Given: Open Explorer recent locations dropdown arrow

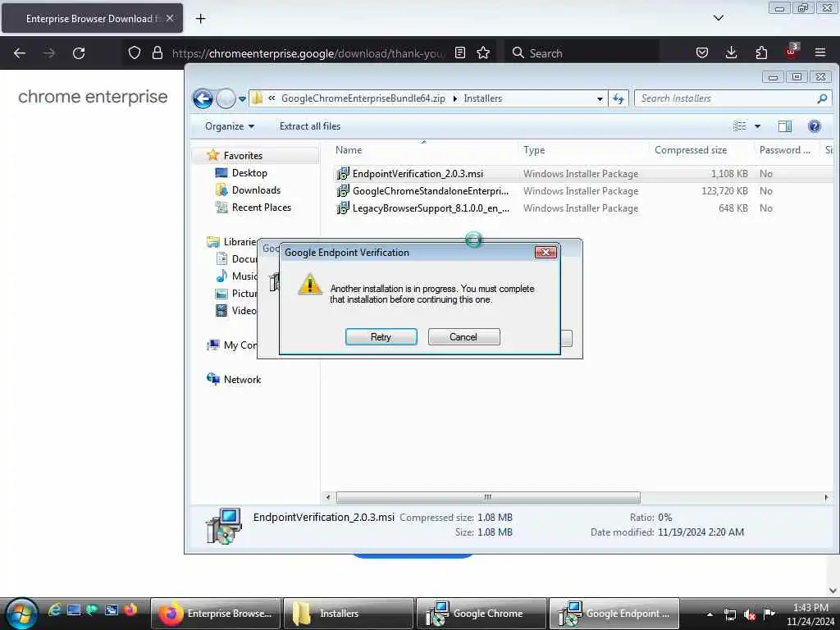Looking at the screenshot, I should tap(242, 99).
